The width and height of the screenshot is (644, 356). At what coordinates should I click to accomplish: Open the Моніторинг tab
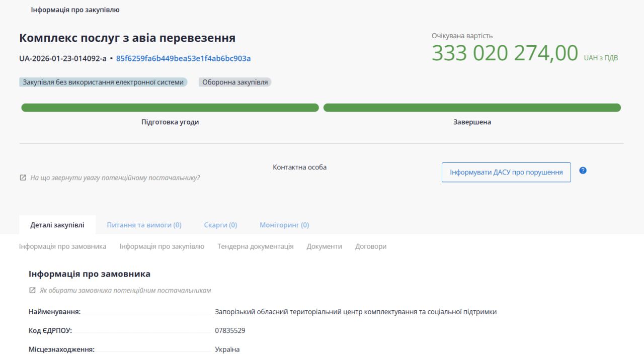pyautogui.click(x=284, y=225)
